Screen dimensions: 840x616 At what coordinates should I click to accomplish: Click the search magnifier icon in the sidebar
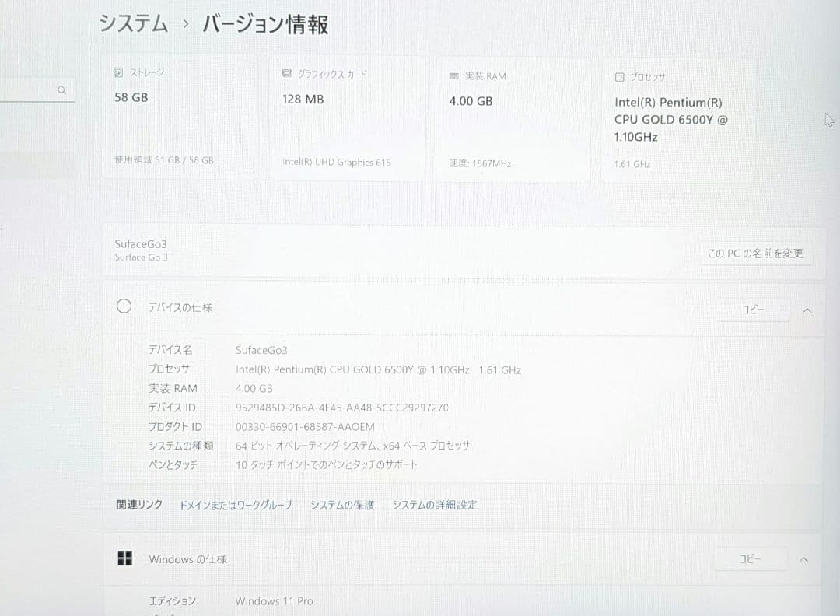62,89
